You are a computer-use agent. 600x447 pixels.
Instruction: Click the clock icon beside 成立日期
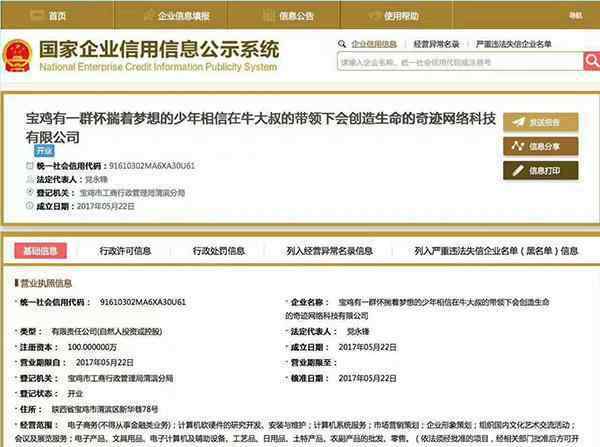(29, 206)
